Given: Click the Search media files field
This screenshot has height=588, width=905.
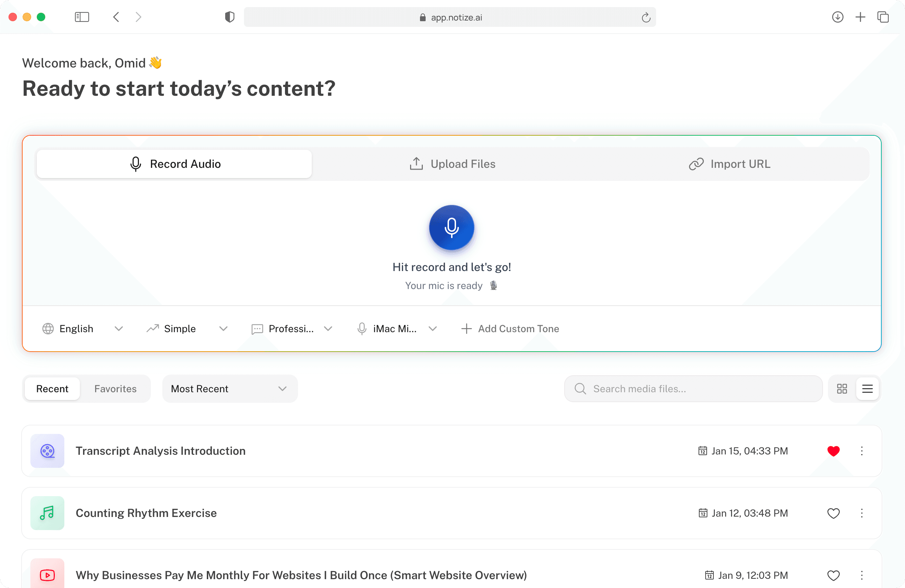Looking at the screenshot, I should 693,388.
